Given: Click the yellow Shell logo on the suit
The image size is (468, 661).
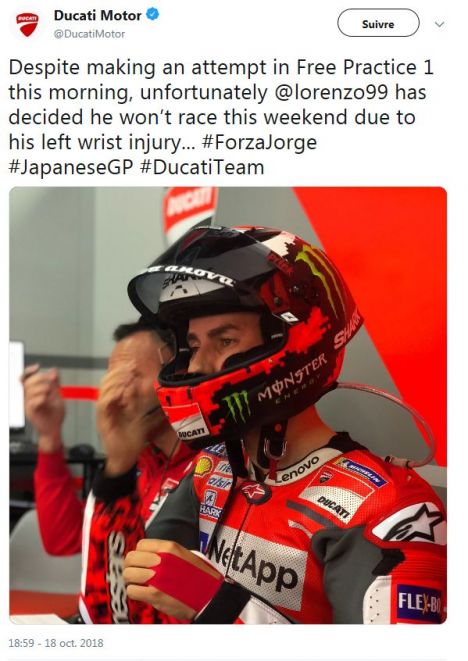Looking at the screenshot, I should pos(203,465).
